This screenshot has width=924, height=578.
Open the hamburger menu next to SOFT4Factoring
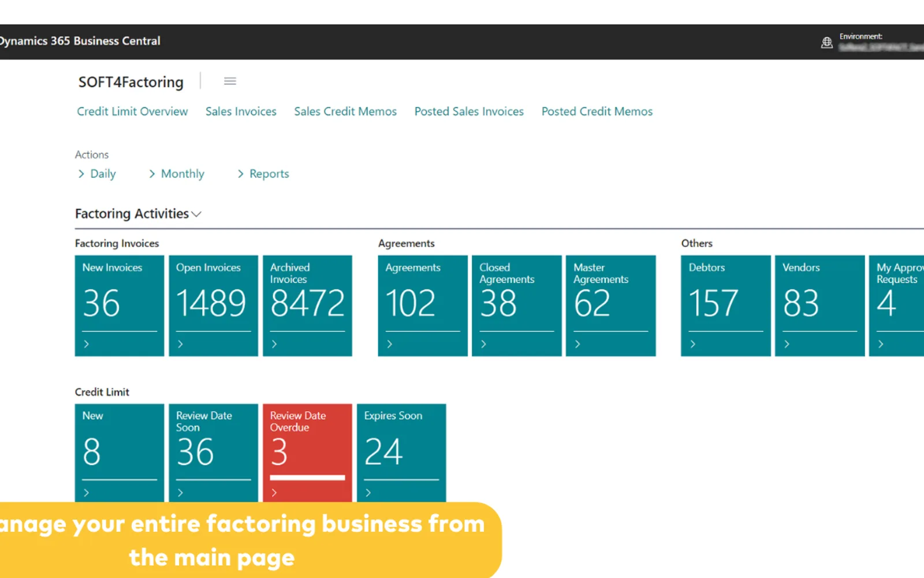click(x=230, y=81)
